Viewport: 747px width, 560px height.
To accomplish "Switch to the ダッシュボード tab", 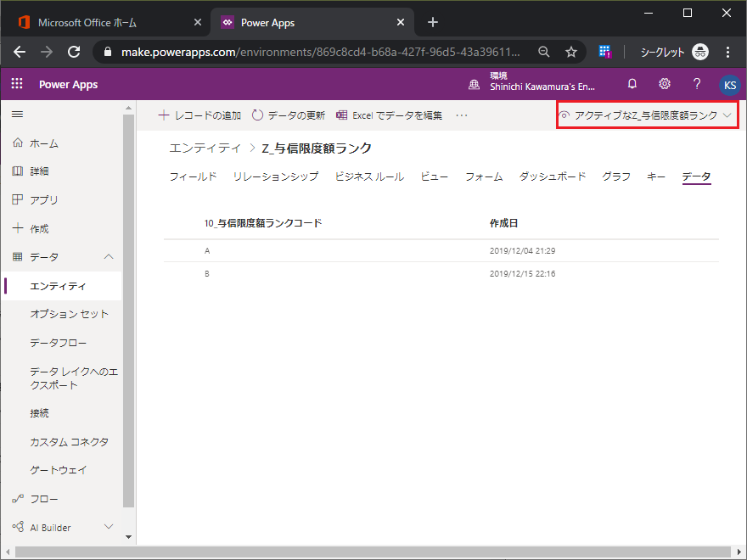I will coord(552,176).
